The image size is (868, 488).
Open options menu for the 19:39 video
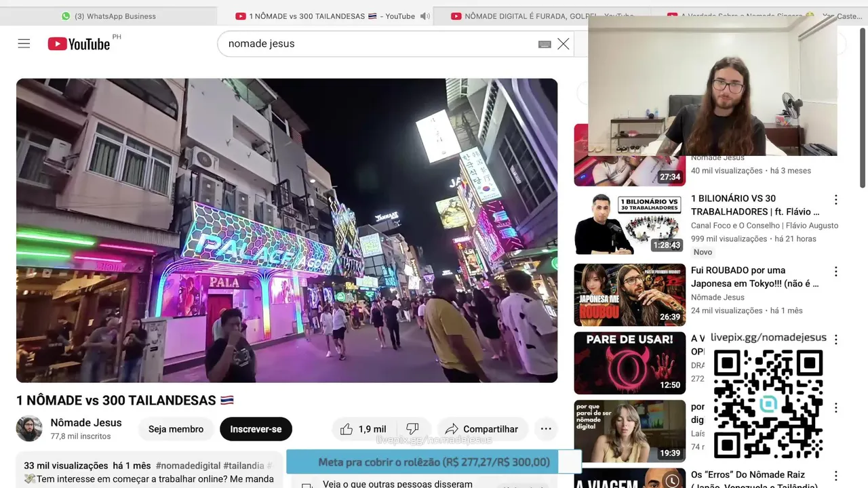[835, 408]
